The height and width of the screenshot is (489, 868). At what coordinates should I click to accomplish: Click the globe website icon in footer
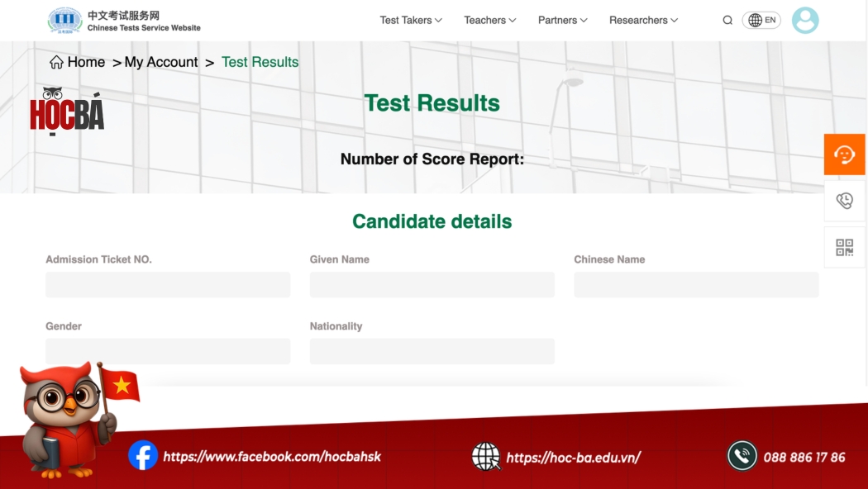(x=486, y=456)
